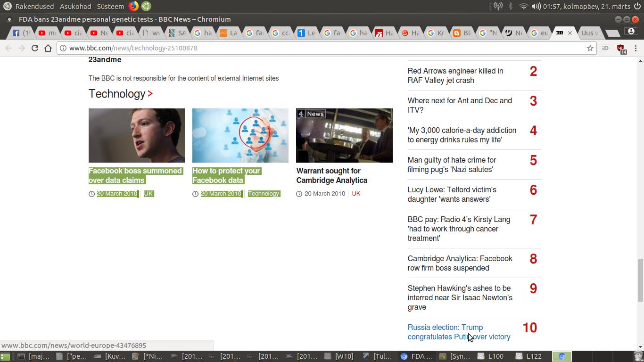644x362 pixels.
Task: Click the address bar URL field
Action: [325, 48]
